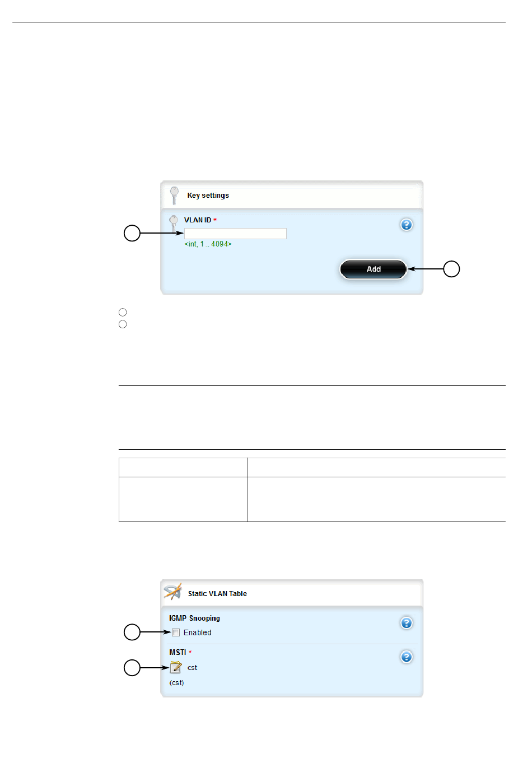Screen dimensions: 532x777
Task: Click the small key icon next to VLAN ID
Action: click(x=174, y=222)
